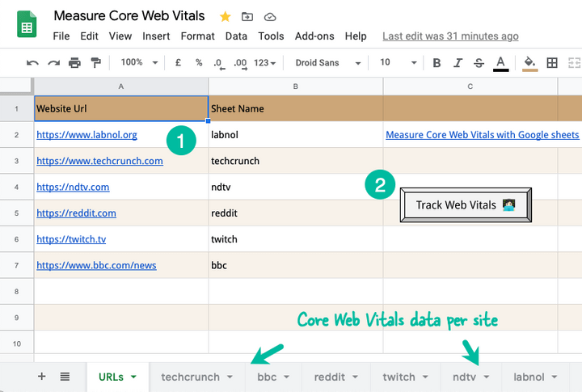
Task: Open the Tools menu
Action: pos(271,36)
